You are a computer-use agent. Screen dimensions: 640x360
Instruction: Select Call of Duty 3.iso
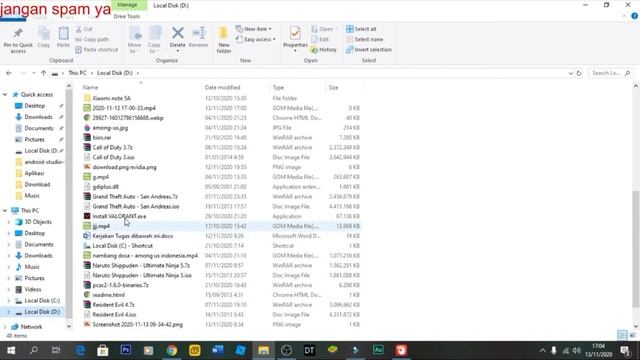click(113, 157)
